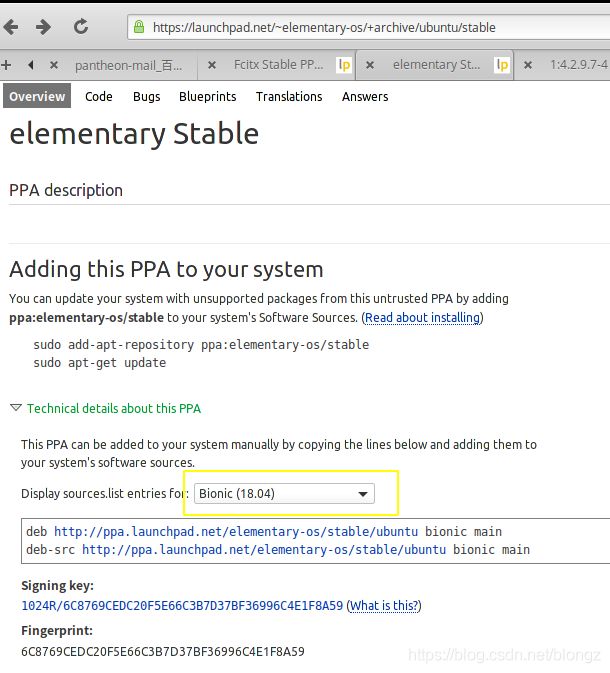Go forward with the browser forward arrow

43,27
